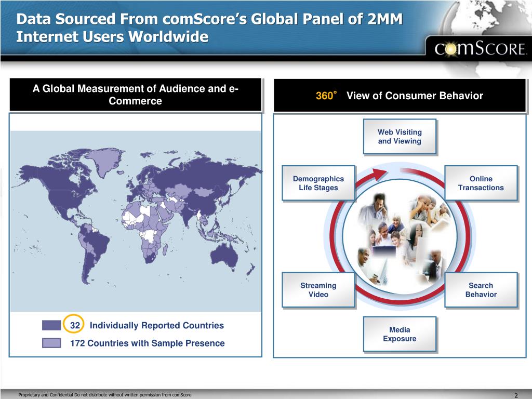Select the Online Transactions box

481,183
